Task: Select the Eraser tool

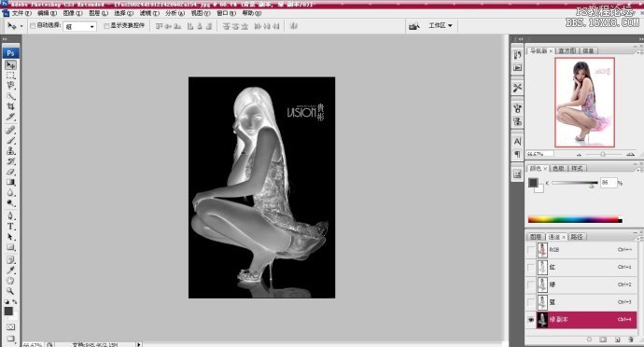Action: tap(10, 172)
